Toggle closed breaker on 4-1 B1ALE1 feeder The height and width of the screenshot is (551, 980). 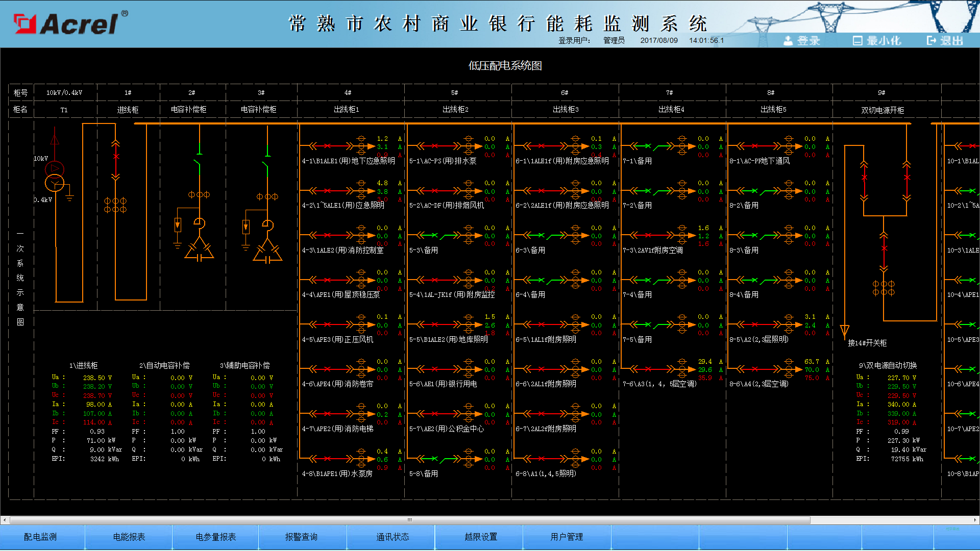pyautogui.click(x=328, y=146)
